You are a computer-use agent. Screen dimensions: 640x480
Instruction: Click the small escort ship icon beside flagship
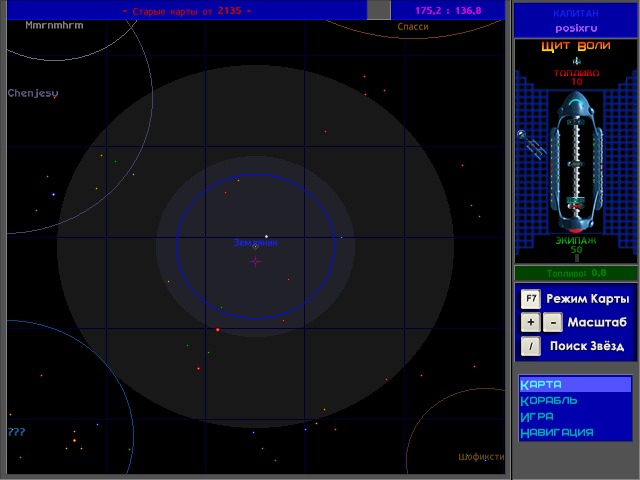531,145
